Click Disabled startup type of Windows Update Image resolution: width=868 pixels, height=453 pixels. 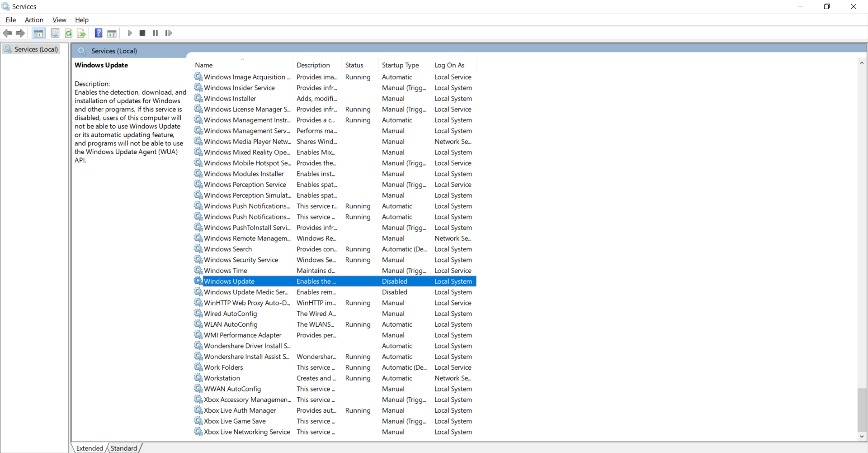pos(395,281)
